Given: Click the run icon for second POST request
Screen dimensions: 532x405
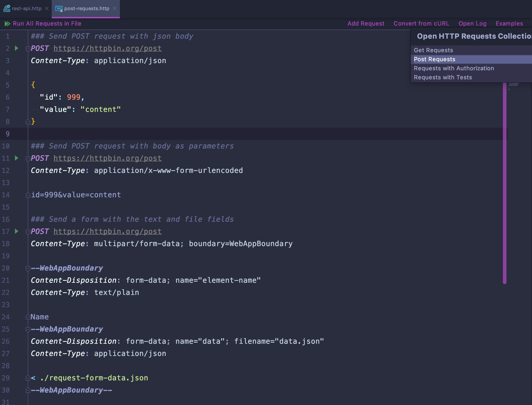Looking at the screenshot, I should (x=16, y=158).
